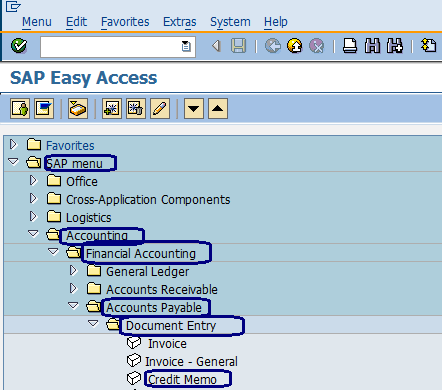The width and height of the screenshot is (442, 390).
Task: Select the Accounts Receivable tree item
Action: click(162, 290)
